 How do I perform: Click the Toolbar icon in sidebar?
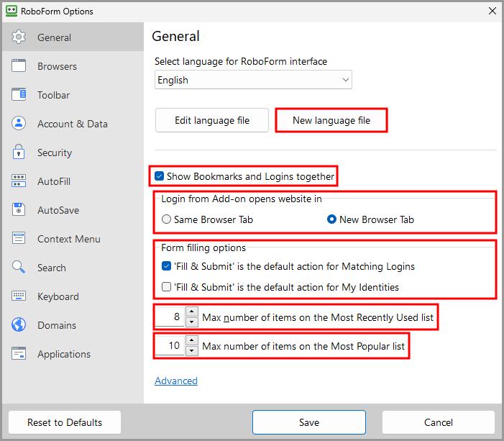click(19, 94)
